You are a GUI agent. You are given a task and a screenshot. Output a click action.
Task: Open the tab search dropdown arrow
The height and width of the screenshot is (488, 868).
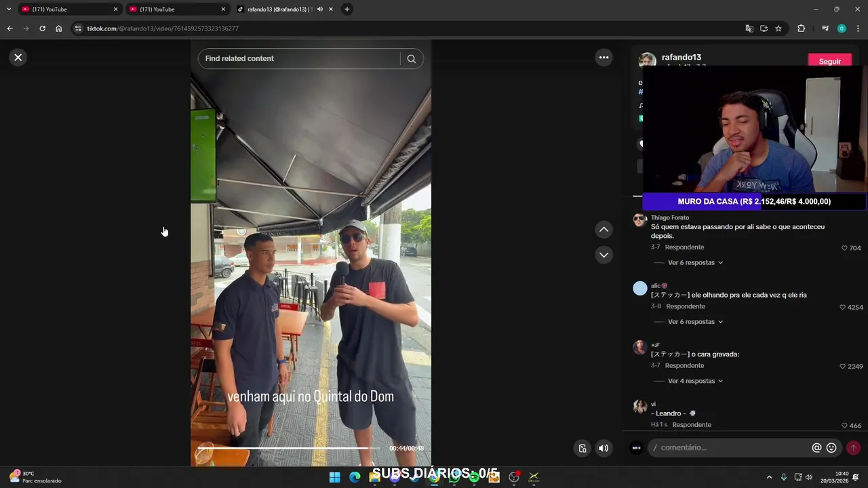coord(9,9)
